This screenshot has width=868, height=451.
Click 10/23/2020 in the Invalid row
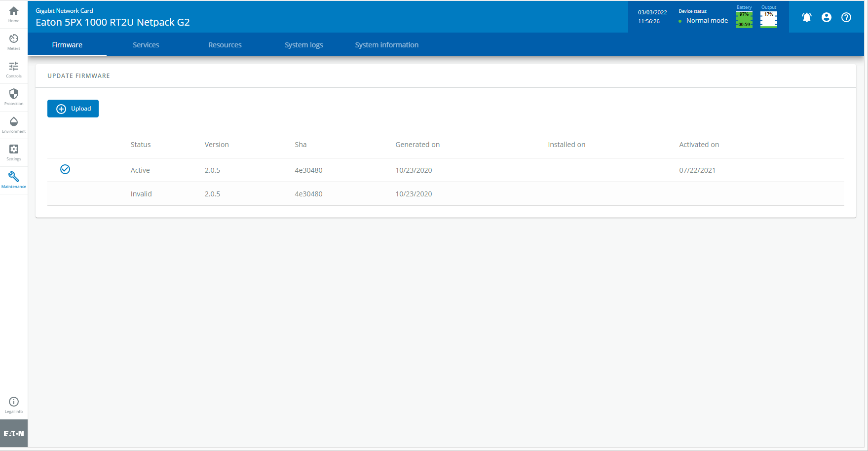[414, 194]
